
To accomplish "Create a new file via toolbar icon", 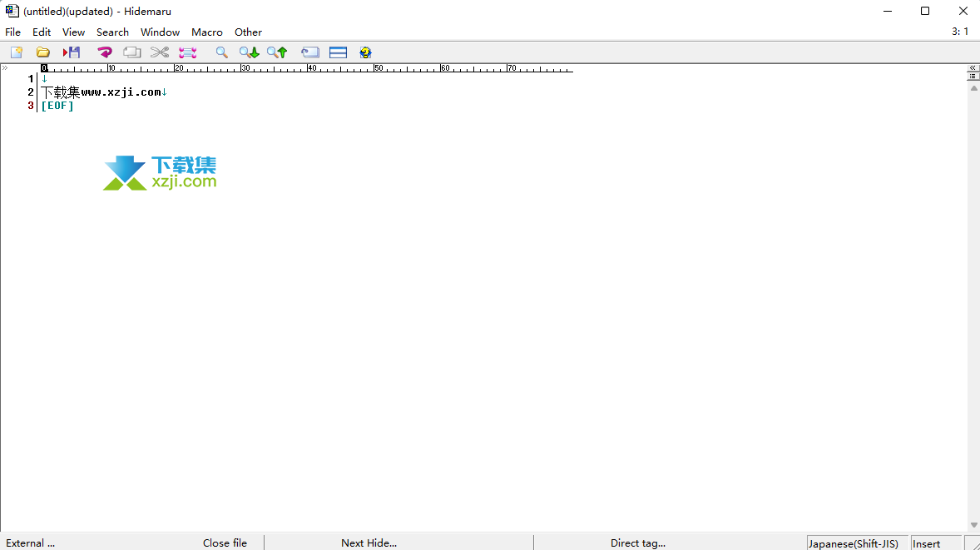I will click(x=17, y=52).
